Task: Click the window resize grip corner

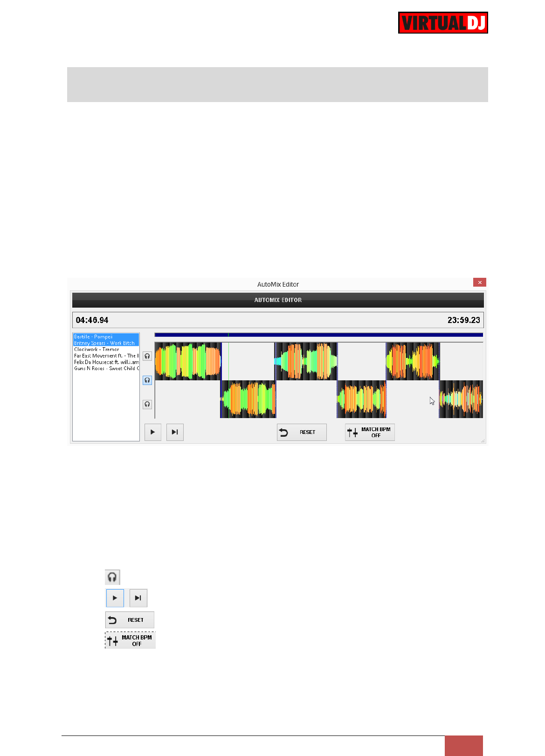Action: tap(483, 440)
